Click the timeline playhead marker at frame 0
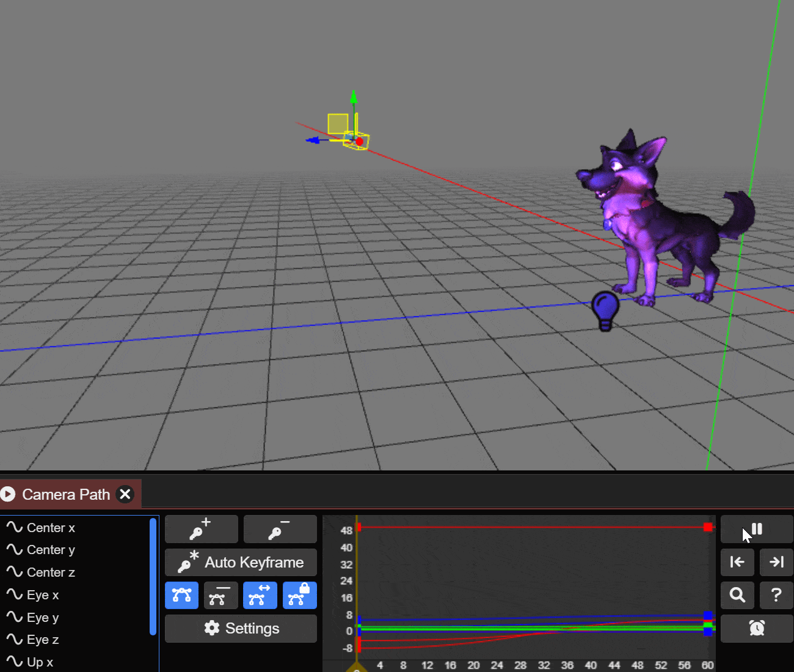The width and height of the screenshot is (794, 672). pyautogui.click(x=357, y=667)
